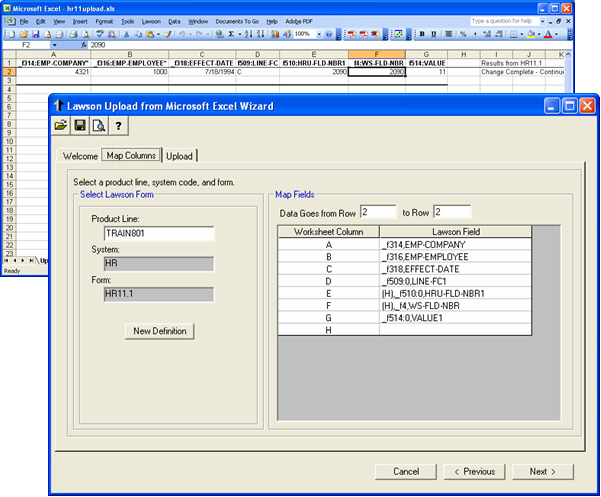Click the Cancel button in the wizard
Viewport: 601px width, 497px height.
point(406,472)
